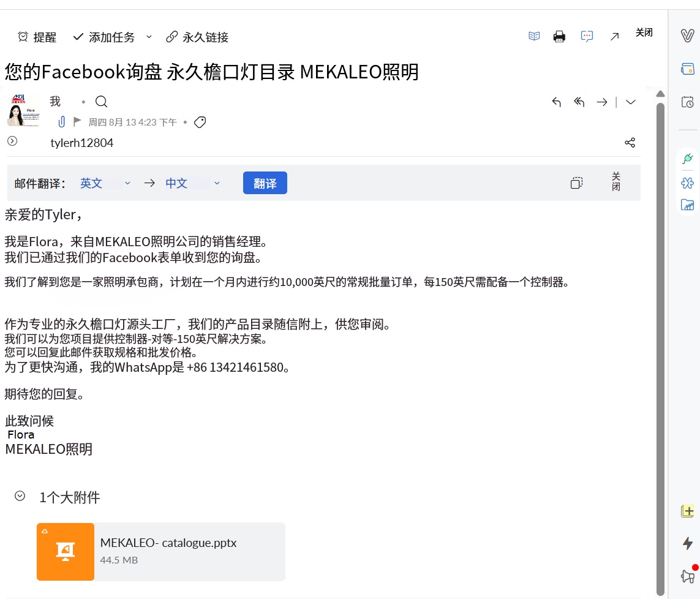The width and height of the screenshot is (700, 599).
Task: Click the forward arrow icon
Action: click(x=602, y=102)
